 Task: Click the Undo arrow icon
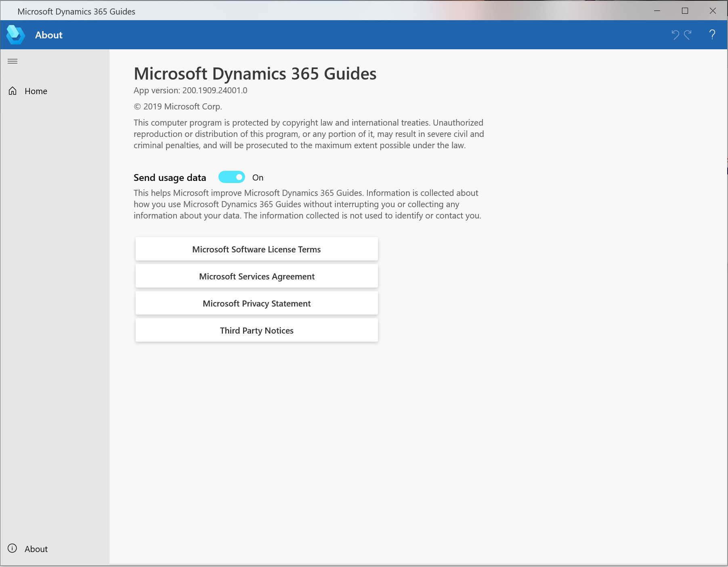[675, 35]
